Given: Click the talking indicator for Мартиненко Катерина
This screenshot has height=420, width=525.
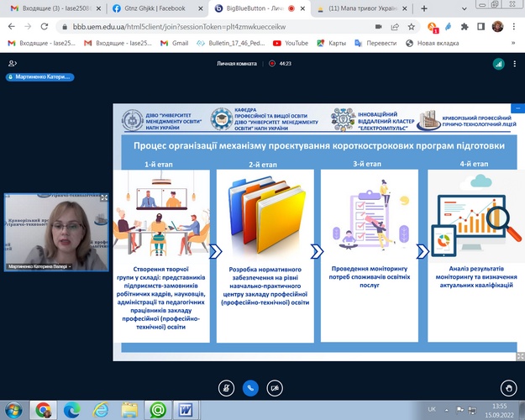Looking at the screenshot, I should [x=39, y=77].
